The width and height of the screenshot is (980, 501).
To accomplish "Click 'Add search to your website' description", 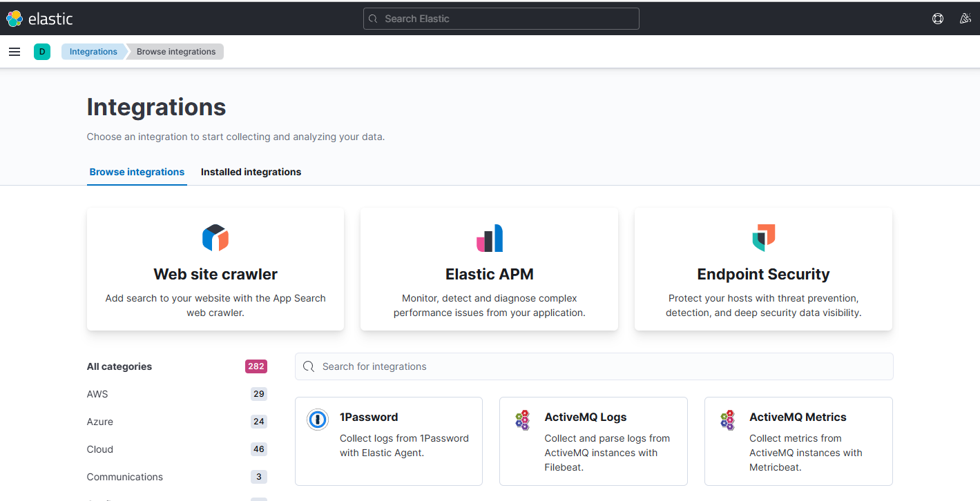I will pyautogui.click(x=215, y=306).
